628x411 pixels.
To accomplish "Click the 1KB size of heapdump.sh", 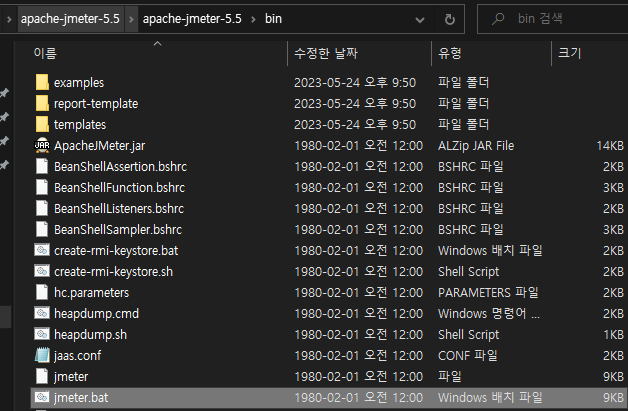I will pos(613,334).
